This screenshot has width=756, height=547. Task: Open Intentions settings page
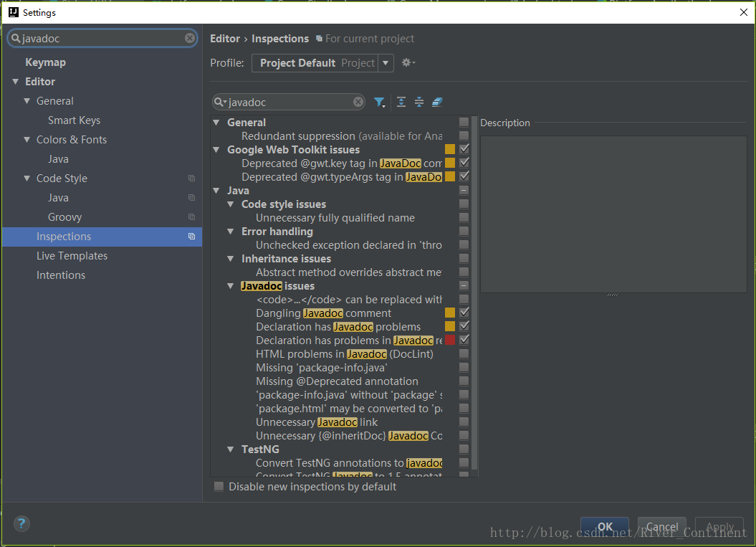coord(61,275)
